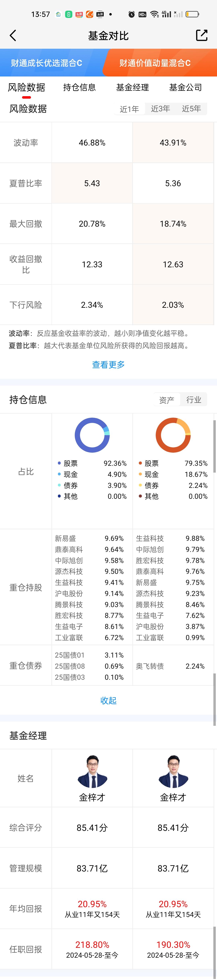Tap the blue asset allocation donut chart
The image size is (217, 980).
92,435
